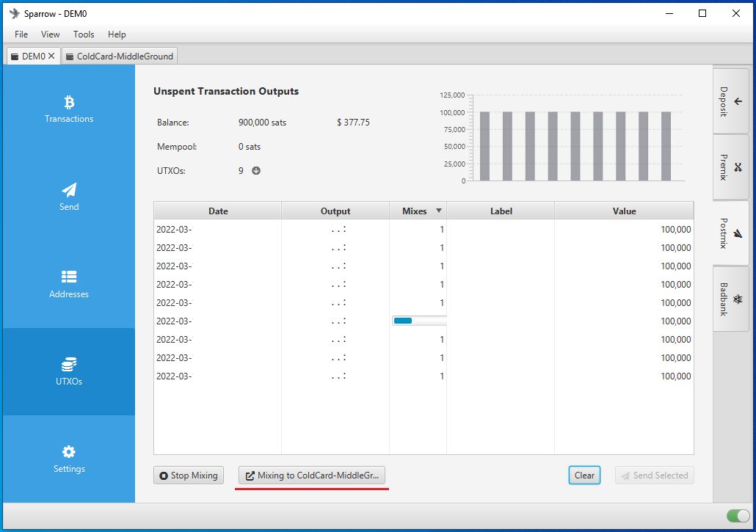Switch to the DEMO wallet tab
Screen dimensions: 756x532
[x=33, y=56]
